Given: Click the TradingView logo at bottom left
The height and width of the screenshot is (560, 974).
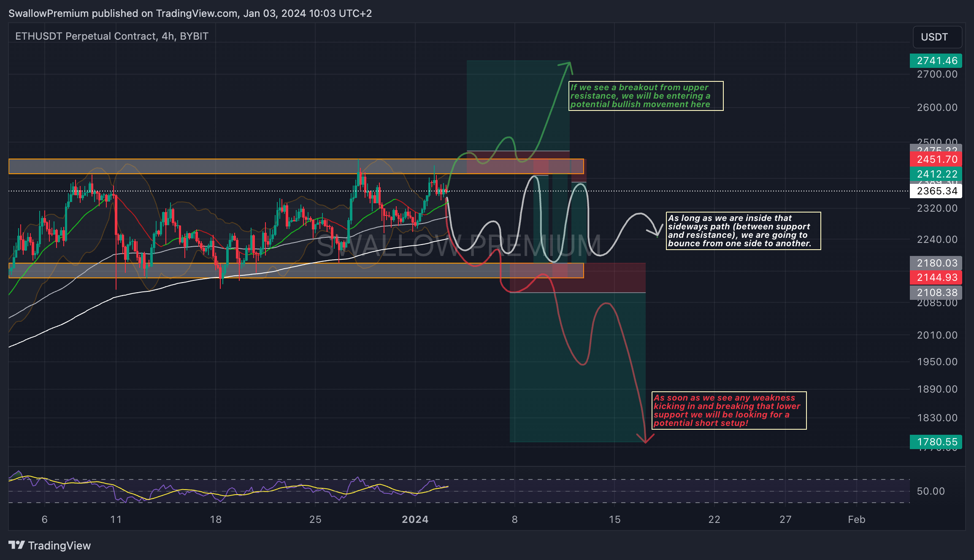Looking at the screenshot, I should click(x=49, y=546).
